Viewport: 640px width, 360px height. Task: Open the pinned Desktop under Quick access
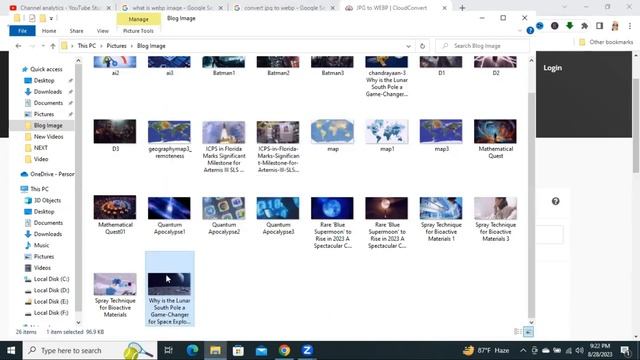coord(44,80)
